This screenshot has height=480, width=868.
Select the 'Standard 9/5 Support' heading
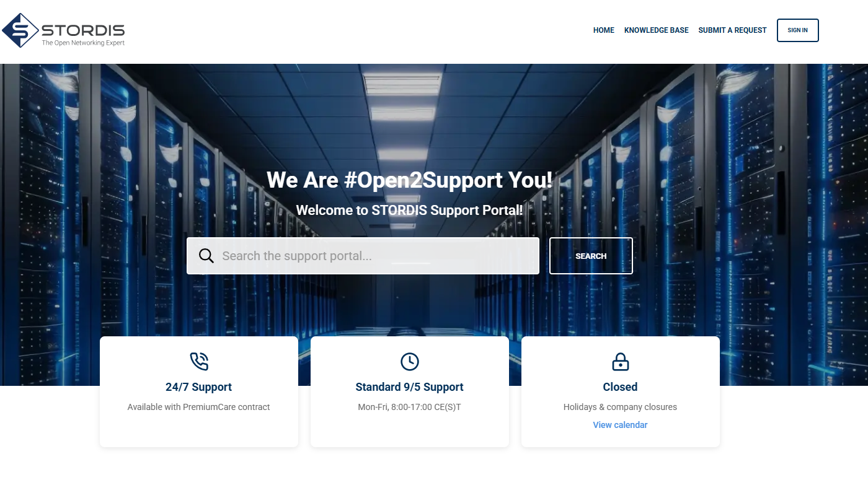point(409,387)
